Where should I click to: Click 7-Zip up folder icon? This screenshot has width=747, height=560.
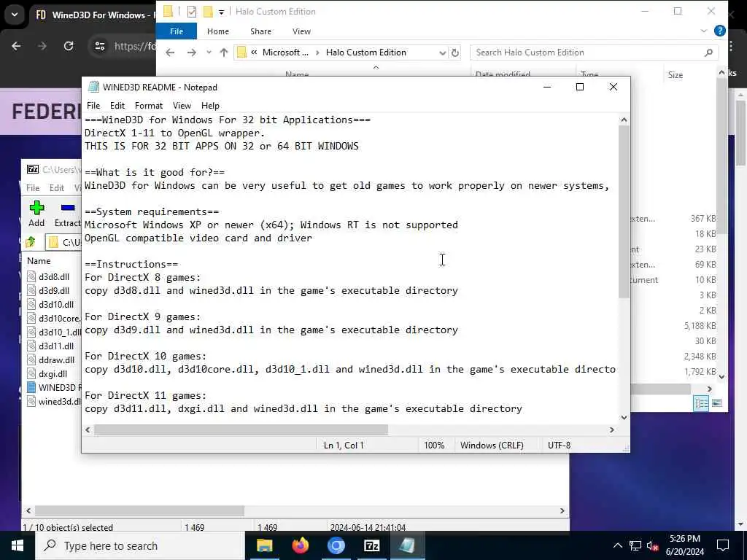31,242
